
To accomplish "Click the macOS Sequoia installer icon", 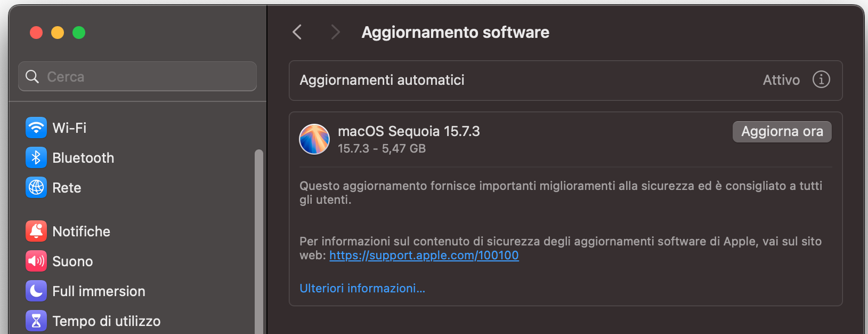I will tap(314, 139).
